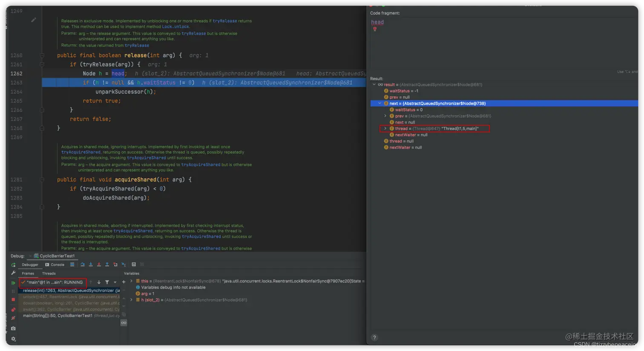Select the main thread RUNNING combo box

(52, 282)
